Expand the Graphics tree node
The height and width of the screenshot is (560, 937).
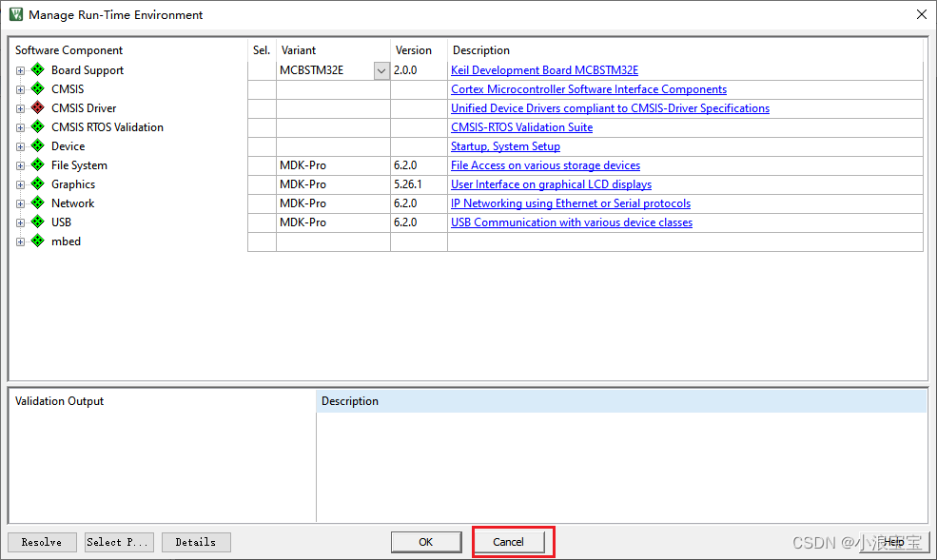(20, 185)
